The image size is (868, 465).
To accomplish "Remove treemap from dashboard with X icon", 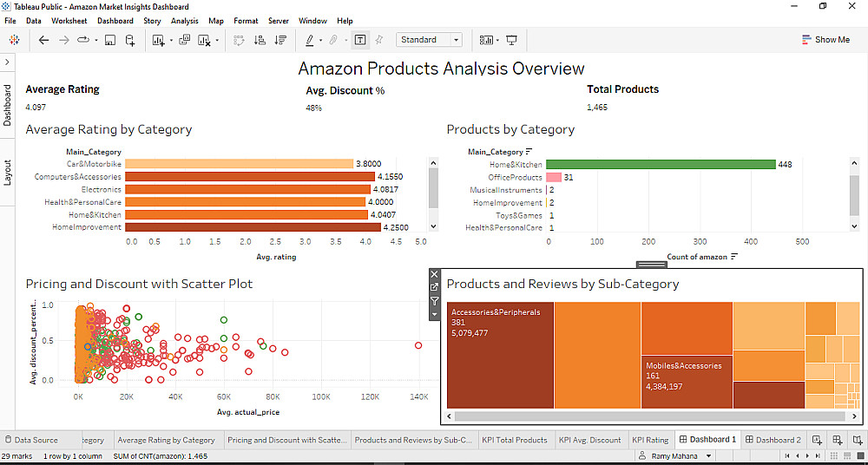I will (435, 274).
